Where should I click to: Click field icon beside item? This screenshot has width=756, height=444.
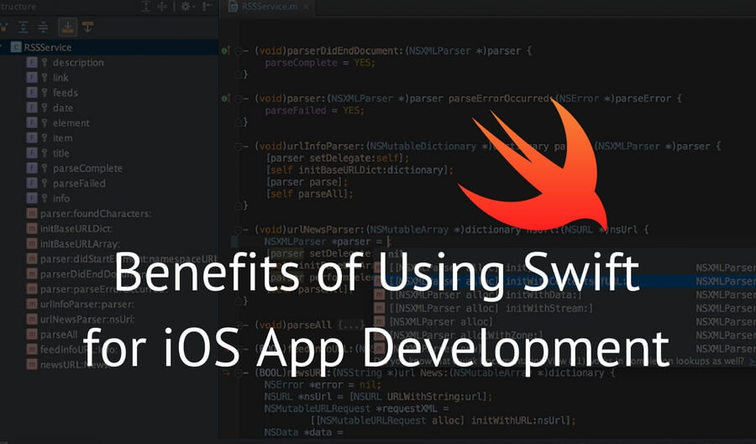[32, 138]
